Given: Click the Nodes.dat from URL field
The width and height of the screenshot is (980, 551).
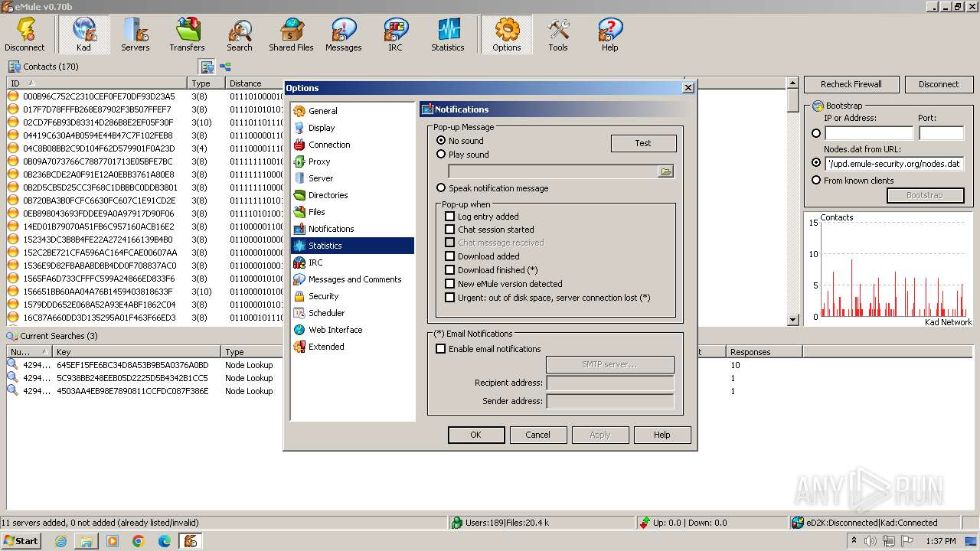Looking at the screenshot, I should tap(894, 164).
